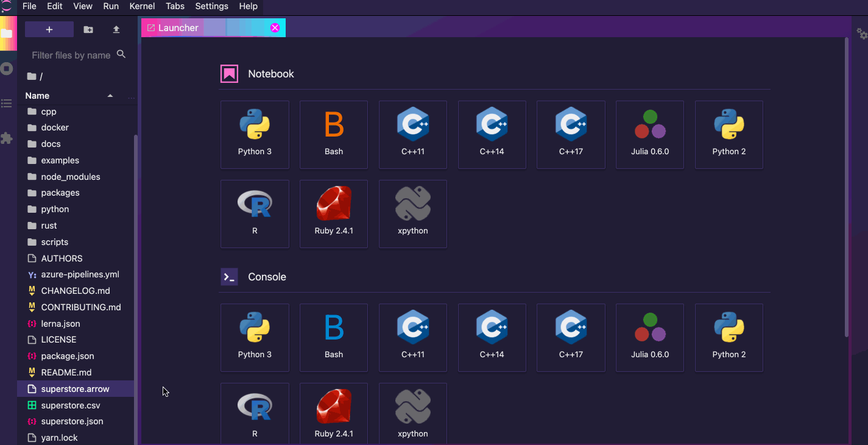Open a C++14 console
This screenshot has width=868, height=445.
pyautogui.click(x=492, y=338)
